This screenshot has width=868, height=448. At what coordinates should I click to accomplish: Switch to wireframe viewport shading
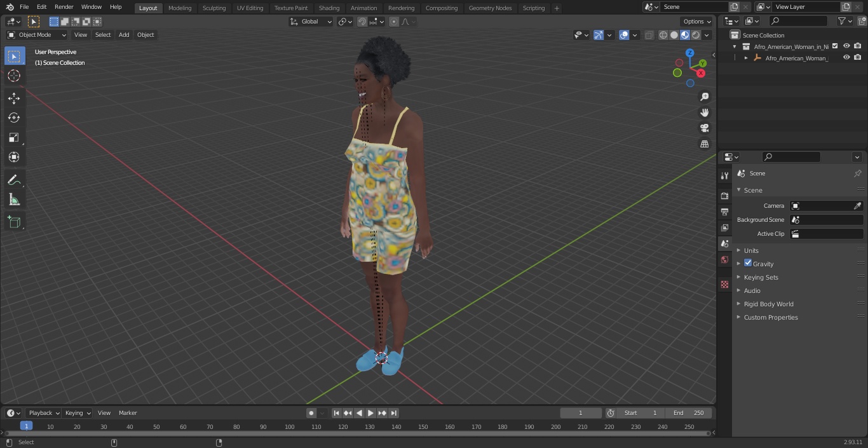point(663,35)
